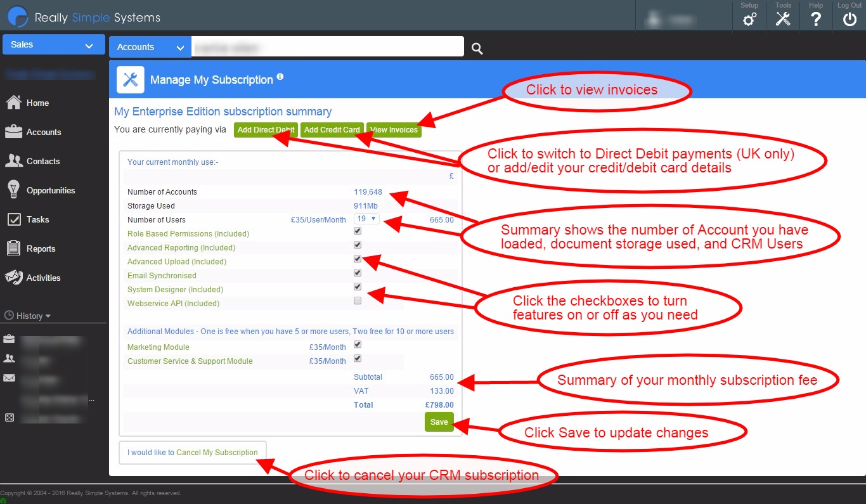Toggle Customer Service & Support Module checkbox
Viewport: 866px width, 504px height.
click(x=358, y=359)
